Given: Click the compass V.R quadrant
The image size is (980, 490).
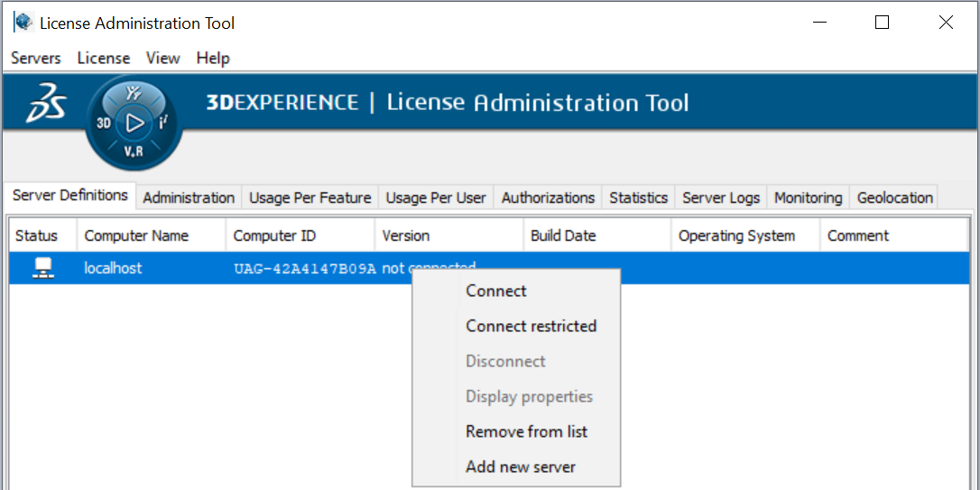Looking at the screenshot, I should point(134,153).
